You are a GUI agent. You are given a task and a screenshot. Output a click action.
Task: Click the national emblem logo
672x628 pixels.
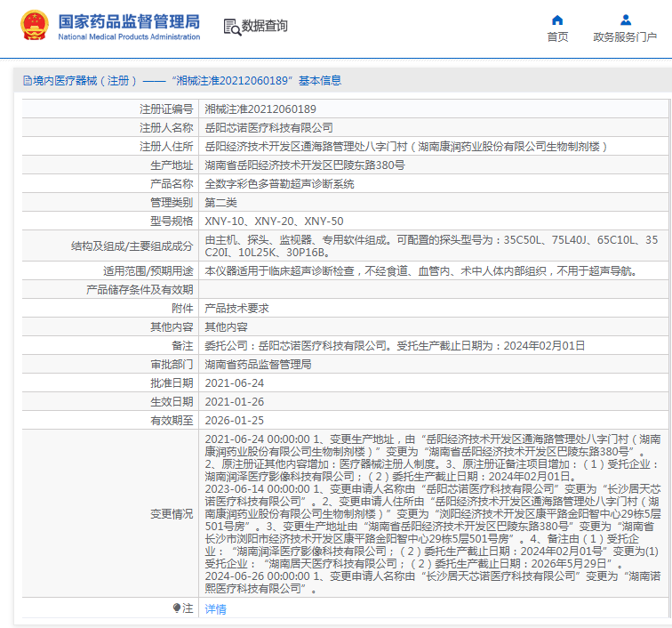coord(35,26)
